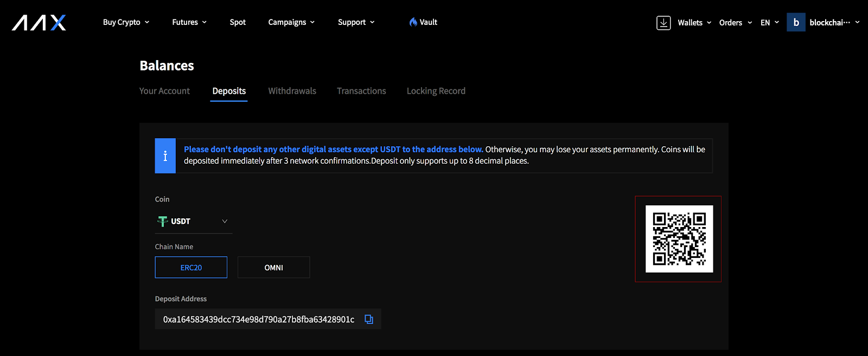
Task: Open the USDT coin dropdown
Action: (194, 221)
